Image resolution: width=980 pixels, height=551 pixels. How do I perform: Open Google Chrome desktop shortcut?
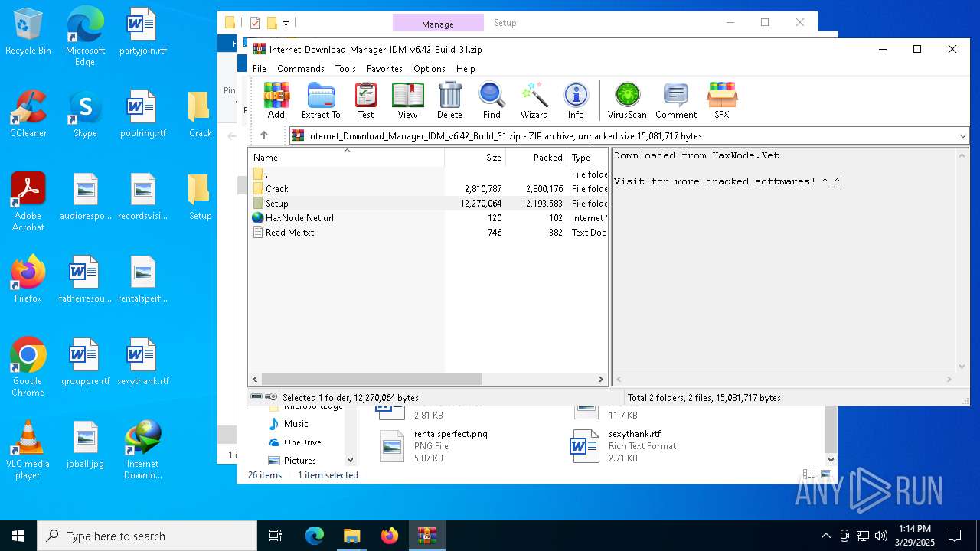[x=28, y=367]
